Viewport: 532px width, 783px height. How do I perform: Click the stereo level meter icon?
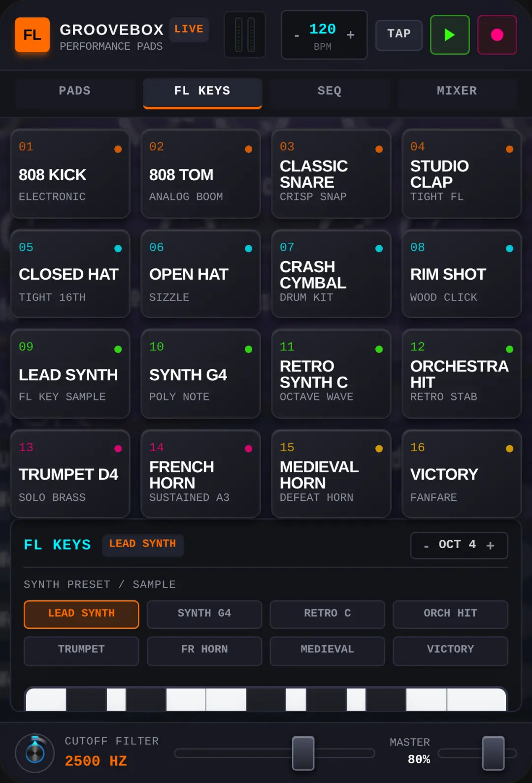[245, 34]
